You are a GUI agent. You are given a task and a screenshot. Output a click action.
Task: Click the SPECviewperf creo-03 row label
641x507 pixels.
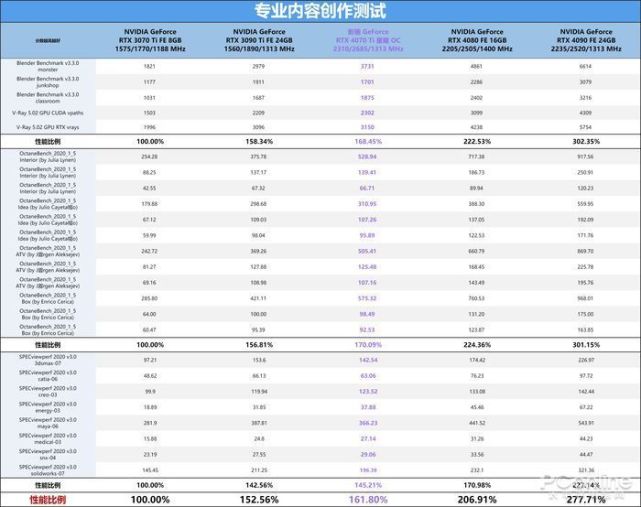[48, 391]
